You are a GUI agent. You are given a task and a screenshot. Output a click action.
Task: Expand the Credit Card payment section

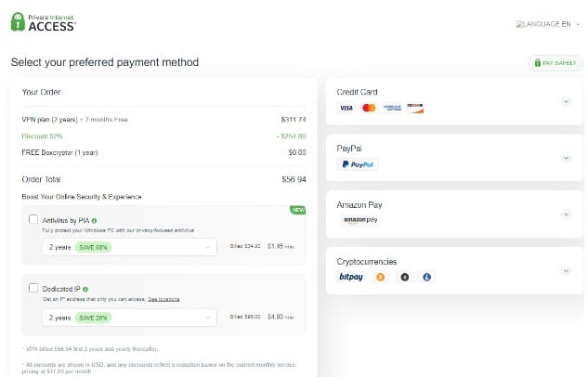(566, 101)
